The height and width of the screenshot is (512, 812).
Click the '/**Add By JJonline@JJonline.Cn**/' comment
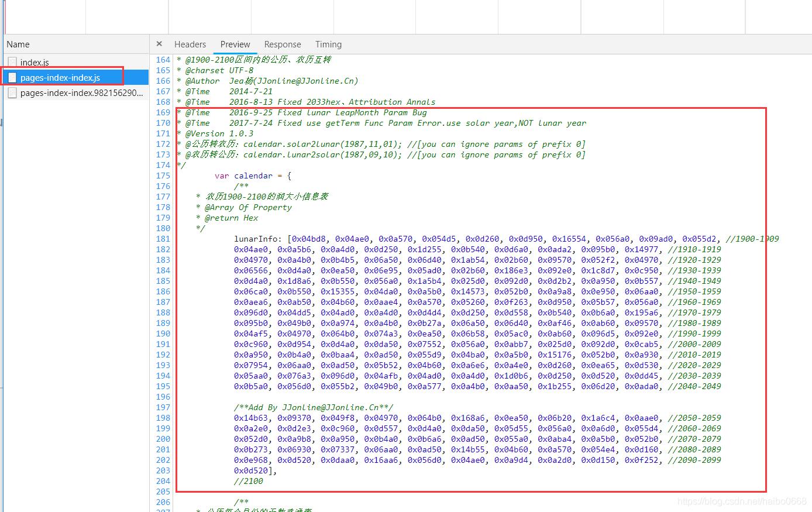[x=314, y=407]
